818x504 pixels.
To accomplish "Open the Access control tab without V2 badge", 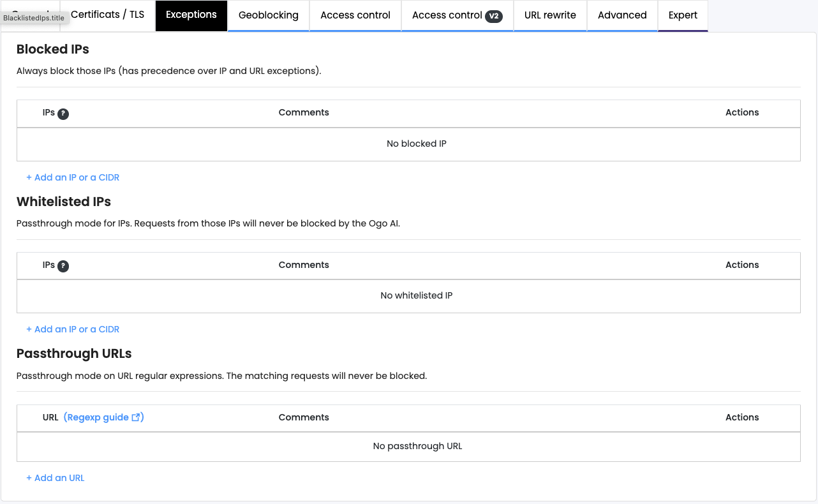I will pos(355,15).
